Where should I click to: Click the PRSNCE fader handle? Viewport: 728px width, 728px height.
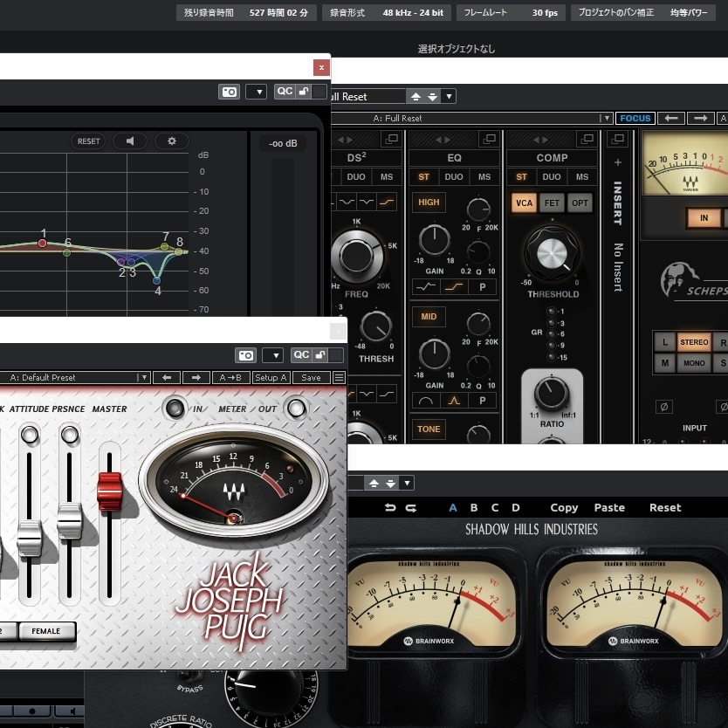70,520
